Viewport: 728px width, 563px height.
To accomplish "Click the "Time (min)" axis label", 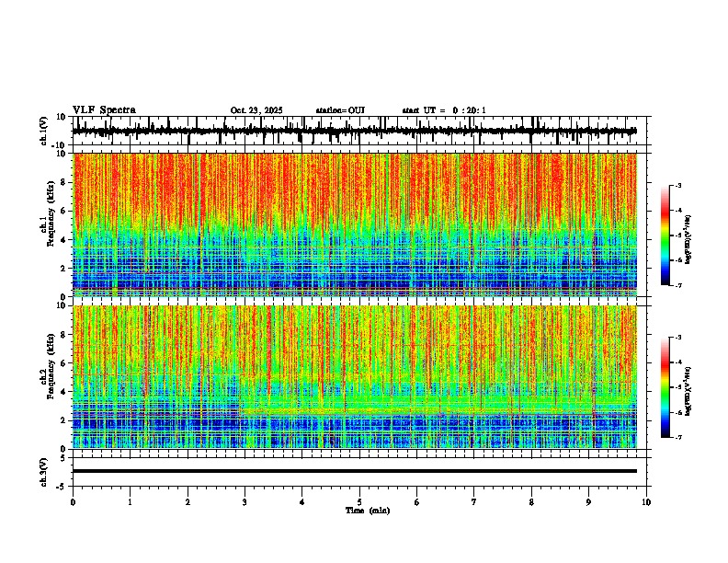I will coord(368,511).
